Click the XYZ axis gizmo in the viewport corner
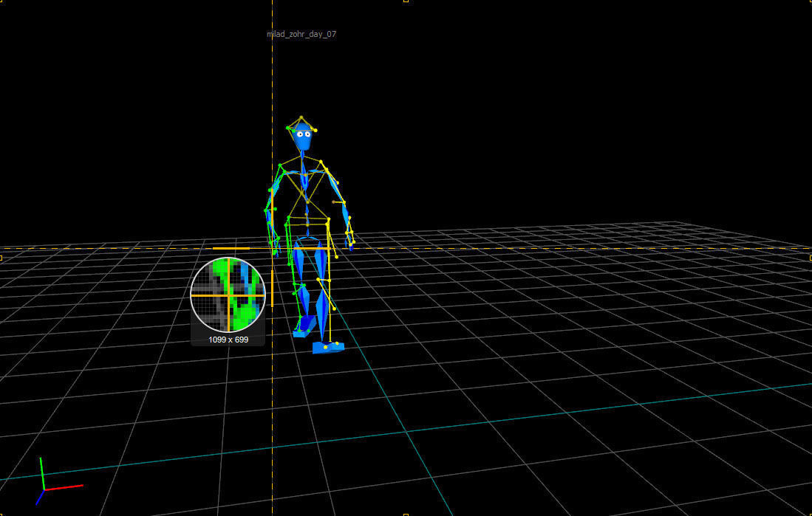 coord(58,481)
